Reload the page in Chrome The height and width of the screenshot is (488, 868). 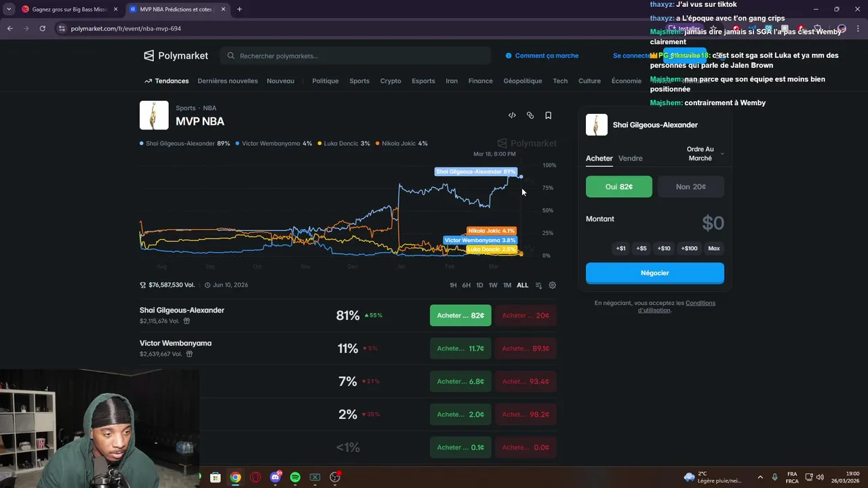pos(42,28)
